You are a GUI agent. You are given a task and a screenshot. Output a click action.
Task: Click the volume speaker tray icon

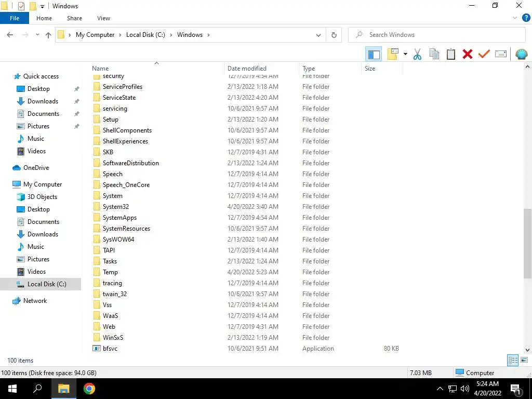(x=465, y=389)
